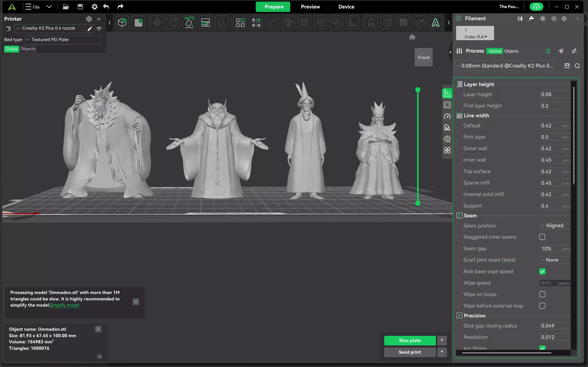Click the Send print button
Viewport: 588px width, 367px height.
(x=410, y=352)
